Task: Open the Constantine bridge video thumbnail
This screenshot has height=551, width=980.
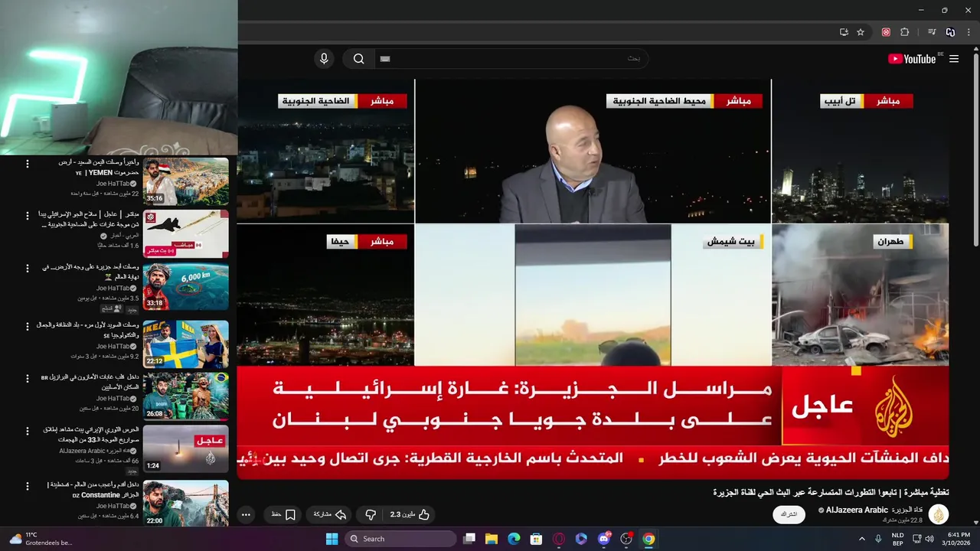Action: (x=185, y=503)
